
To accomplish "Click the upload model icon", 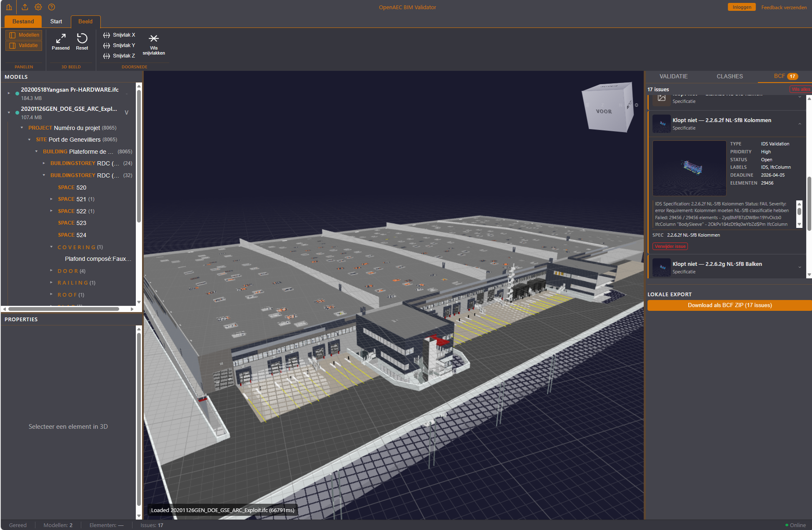I will (24, 7).
